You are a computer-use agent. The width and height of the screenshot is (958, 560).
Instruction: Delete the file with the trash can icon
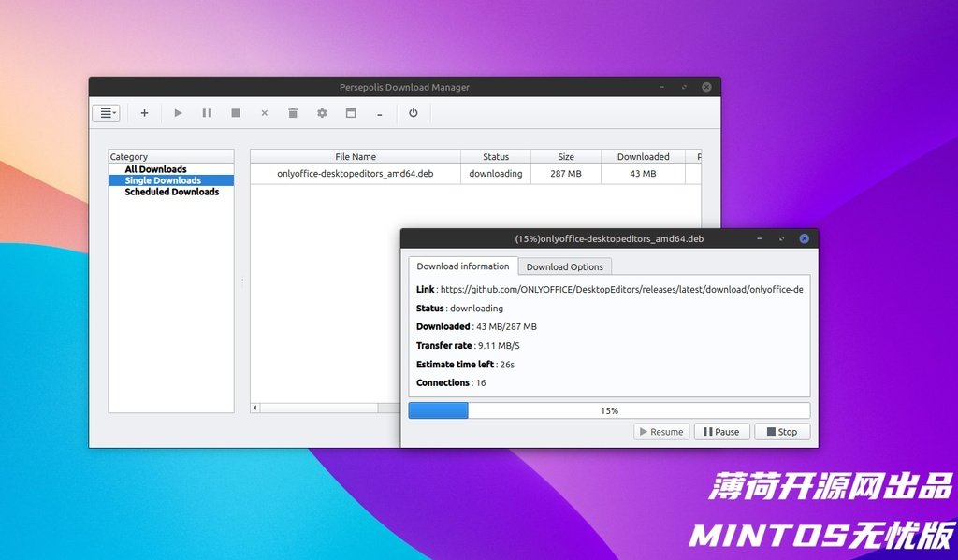293,113
